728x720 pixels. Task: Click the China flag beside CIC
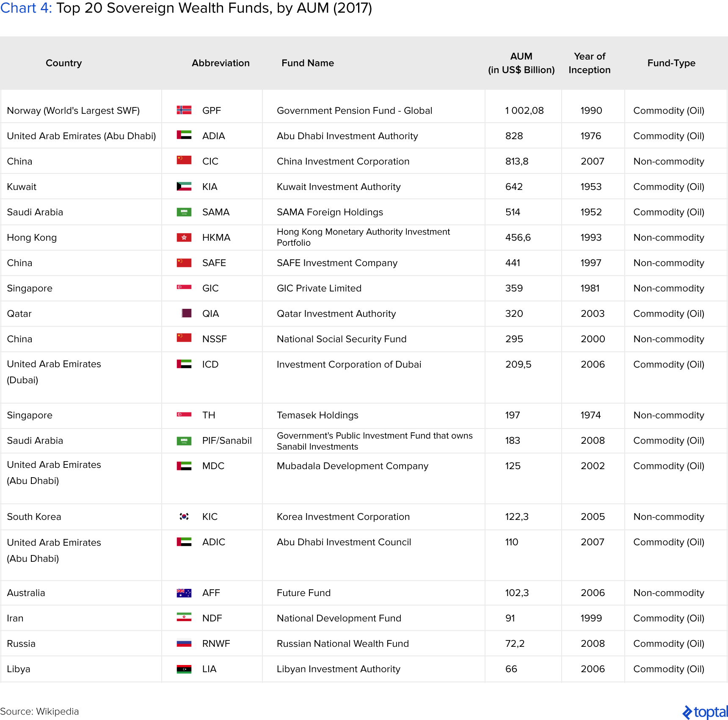coord(184,160)
